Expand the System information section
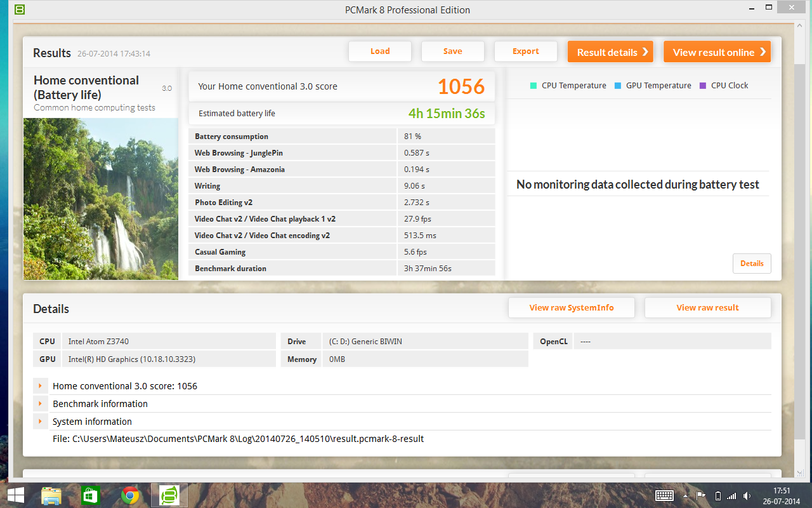Screen dimensions: 812x508 41,422
